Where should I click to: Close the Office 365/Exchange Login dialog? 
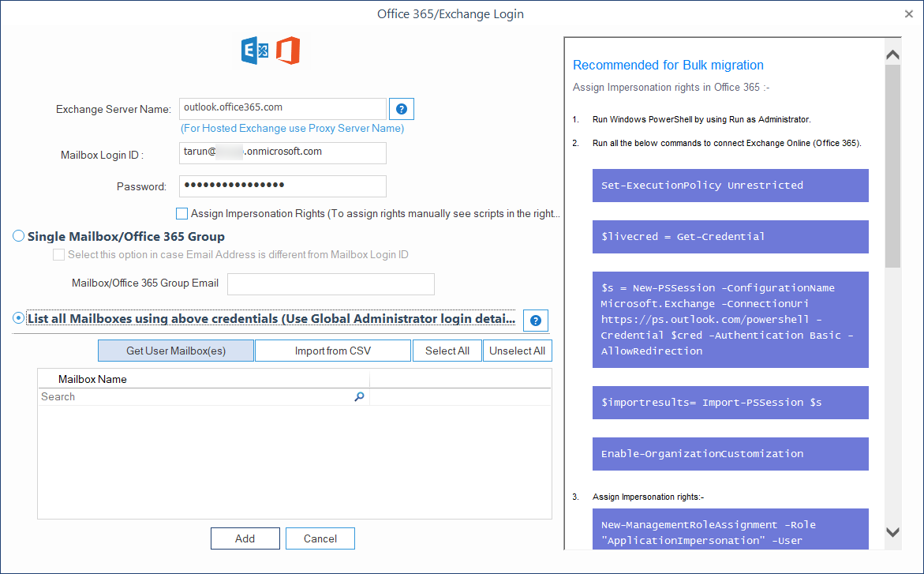[909, 14]
